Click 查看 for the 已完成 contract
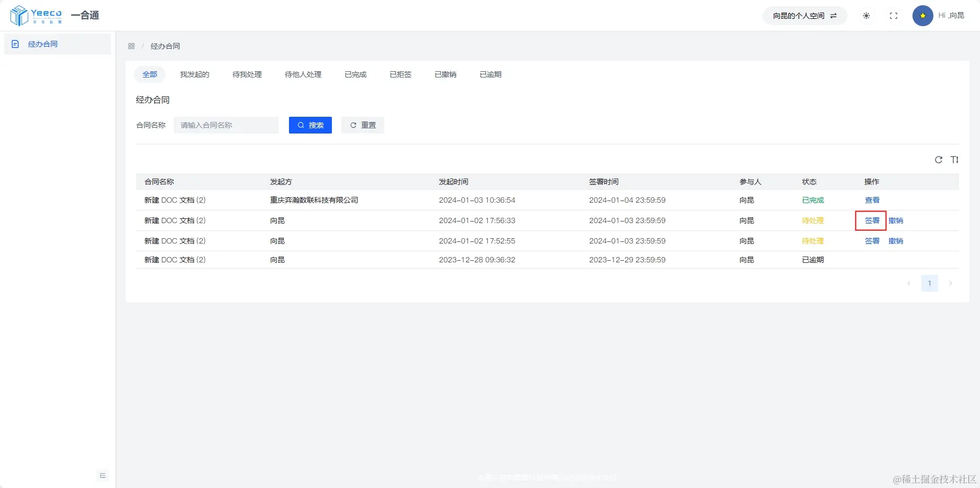The width and height of the screenshot is (980, 488). coord(872,200)
